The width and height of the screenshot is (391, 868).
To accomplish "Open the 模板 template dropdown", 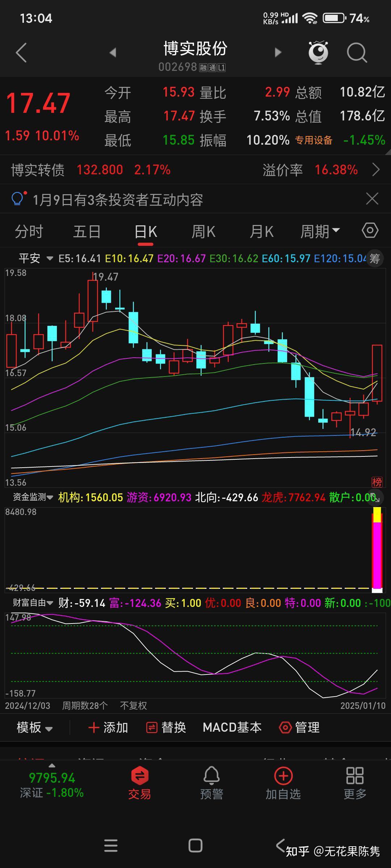I will pyautogui.click(x=34, y=727).
